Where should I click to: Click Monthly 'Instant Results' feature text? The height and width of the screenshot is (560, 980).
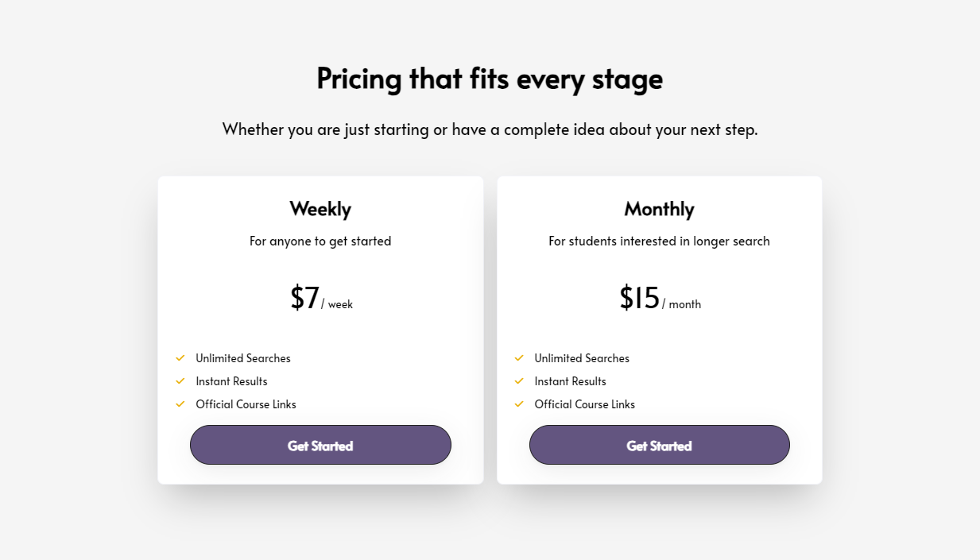pos(570,381)
